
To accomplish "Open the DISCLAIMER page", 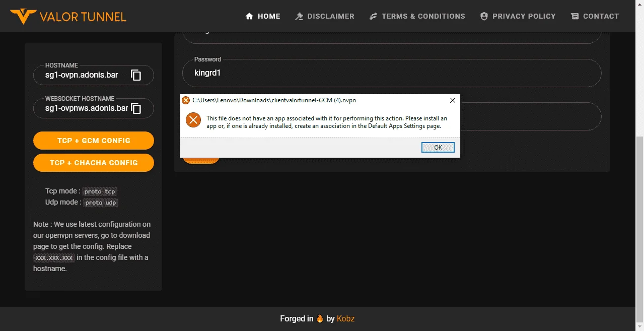I will 324,16.
